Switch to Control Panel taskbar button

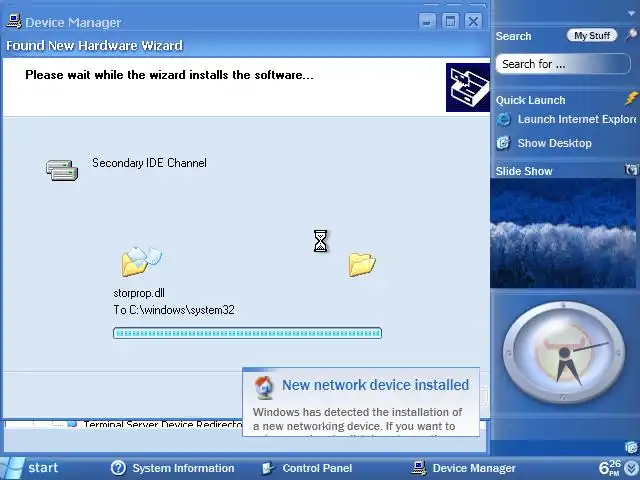click(308, 468)
